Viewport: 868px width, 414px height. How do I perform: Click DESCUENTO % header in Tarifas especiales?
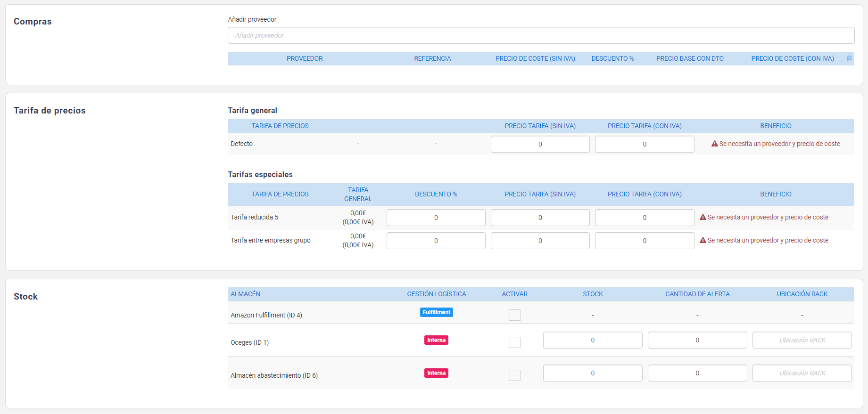(x=436, y=194)
